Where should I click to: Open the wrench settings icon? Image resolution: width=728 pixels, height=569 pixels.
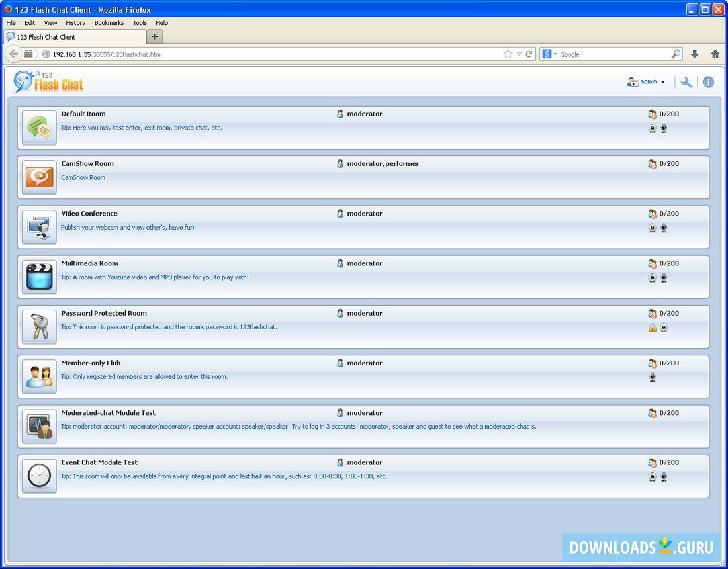686,82
